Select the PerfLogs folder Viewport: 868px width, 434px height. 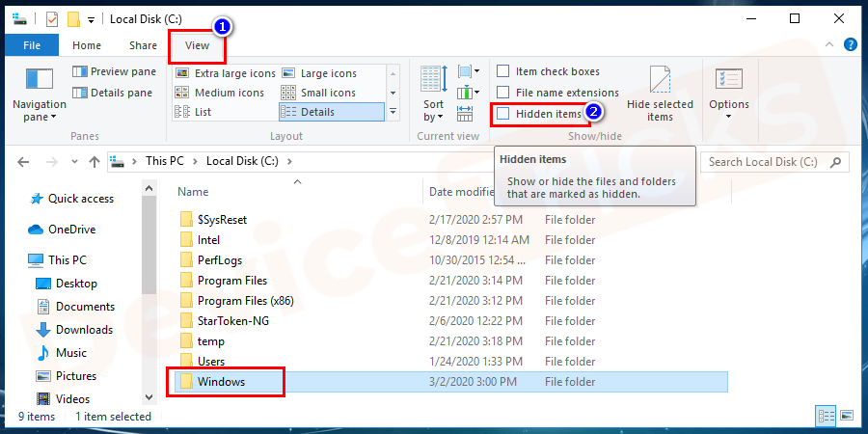(211, 260)
